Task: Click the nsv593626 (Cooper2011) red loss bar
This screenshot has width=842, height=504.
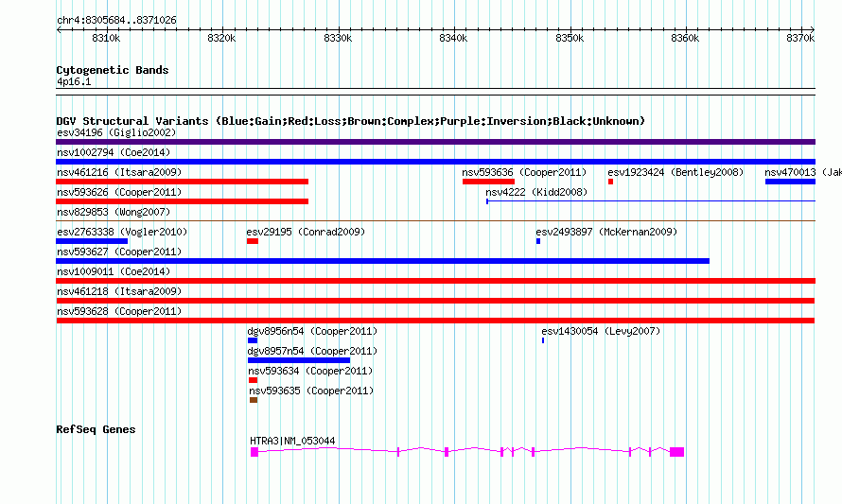Action: coord(182,201)
